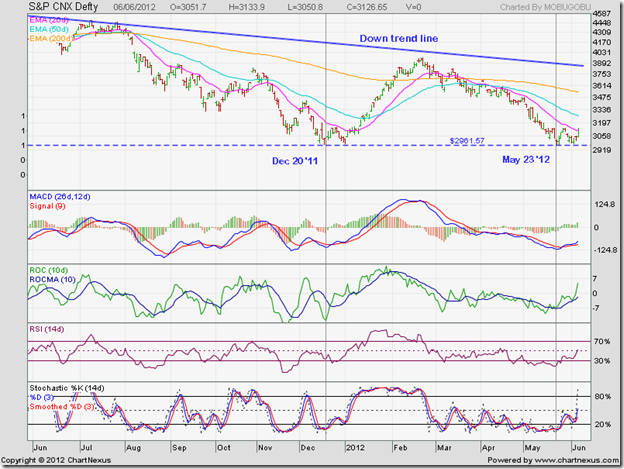This screenshot has width=624, height=469.
Task: Click the EMA (20d) legend label
Action: tap(49, 20)
